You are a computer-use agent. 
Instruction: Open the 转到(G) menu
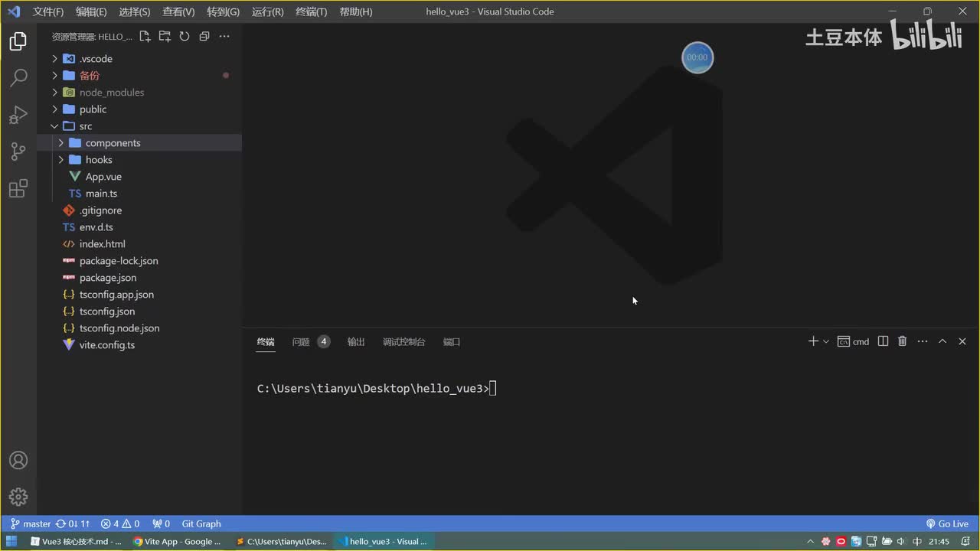point(223,11)
